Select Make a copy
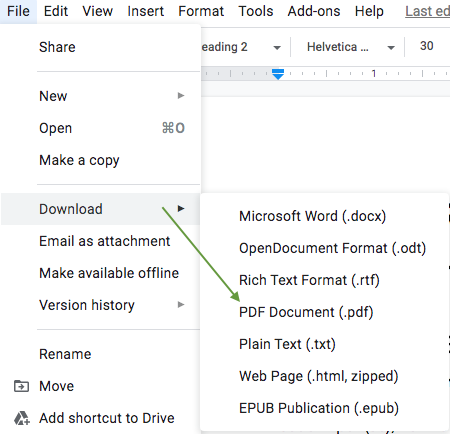This screenshot has height=434, width=450. 101,160
